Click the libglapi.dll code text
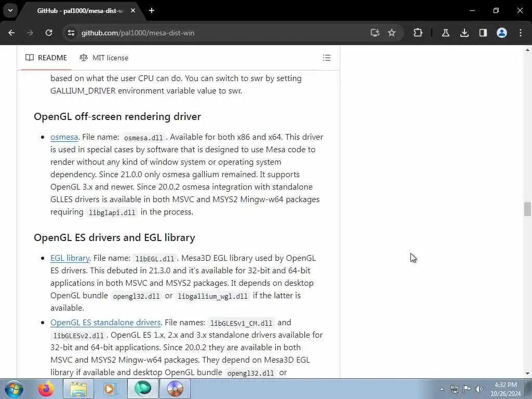Screen dimensions: 532x399 pos(112,212)
